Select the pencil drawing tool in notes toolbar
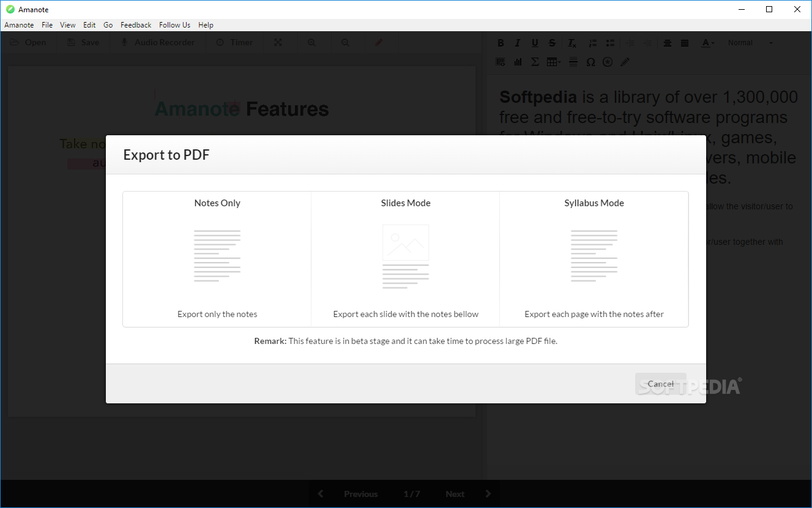The width and height of the screenshot is (812, 508). [x=624, y=62]
